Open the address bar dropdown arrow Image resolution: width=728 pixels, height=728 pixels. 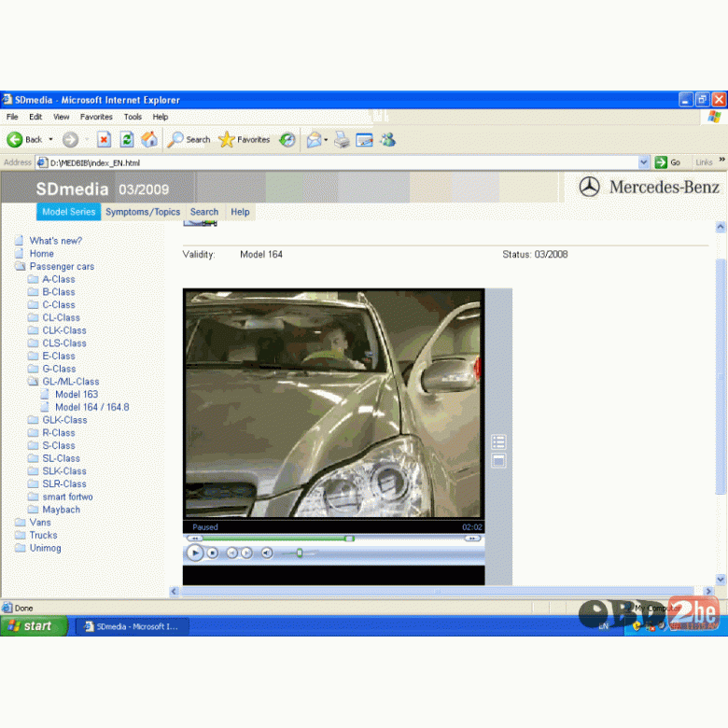[x=643, y=162]
